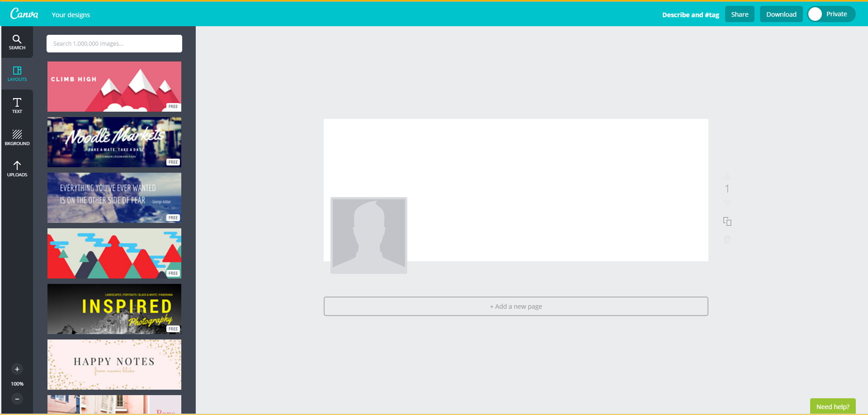Delete the page with trash icon

[727, 240]
